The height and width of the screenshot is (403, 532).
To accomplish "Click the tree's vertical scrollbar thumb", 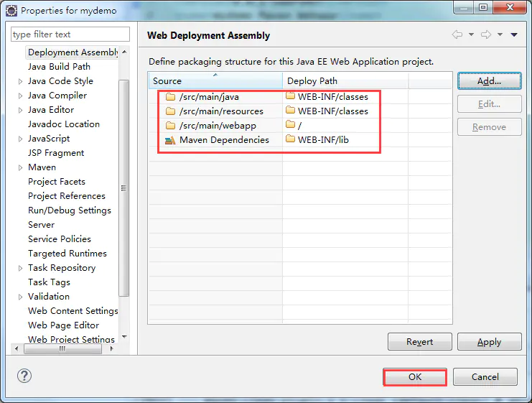I will click(x=124, y=188).
